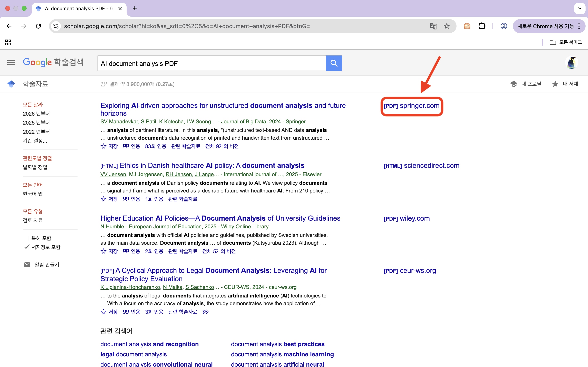The height and width of the screenshot is (367, 588).
Task: Click author link SV Mahadevkar
Action: [119, 121]
